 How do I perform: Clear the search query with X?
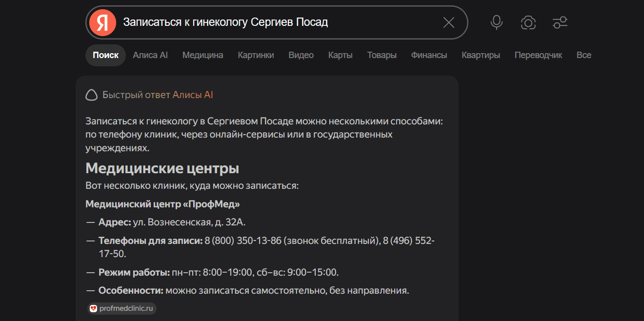pos(448,22)
